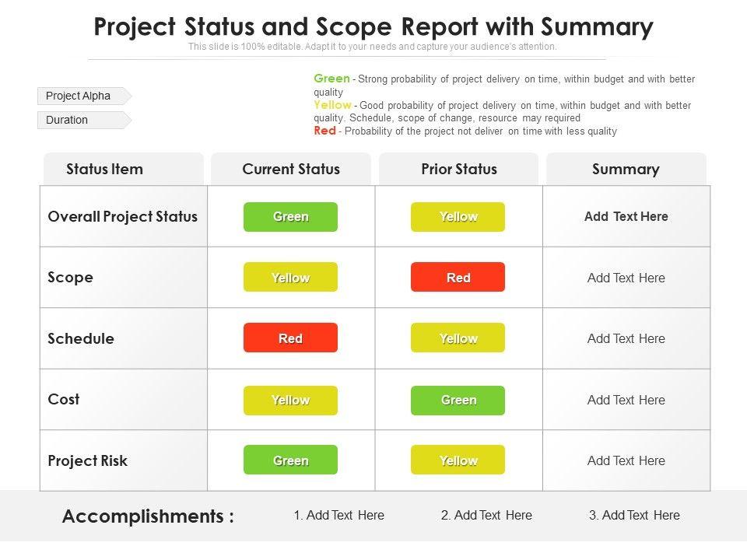Click the Overall Project Status summary text
This screenshot has width=747, height=560.
[x=626, y=217]
